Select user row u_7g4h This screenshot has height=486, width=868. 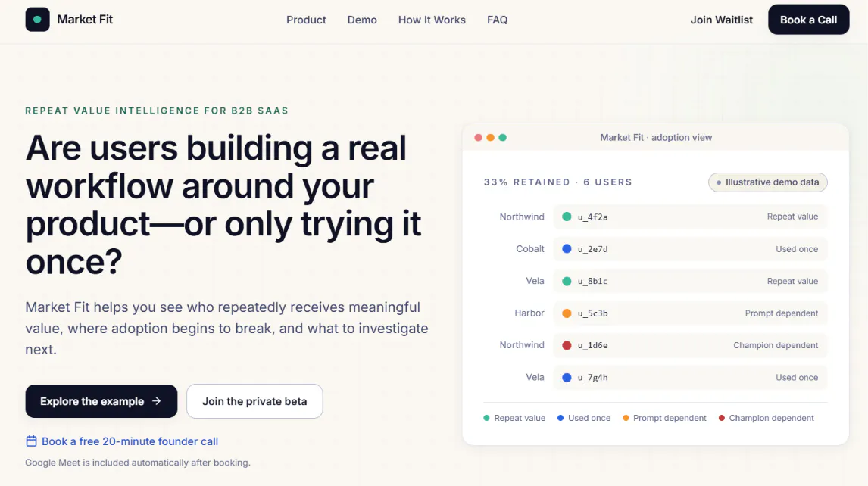[x=690, y=377]
